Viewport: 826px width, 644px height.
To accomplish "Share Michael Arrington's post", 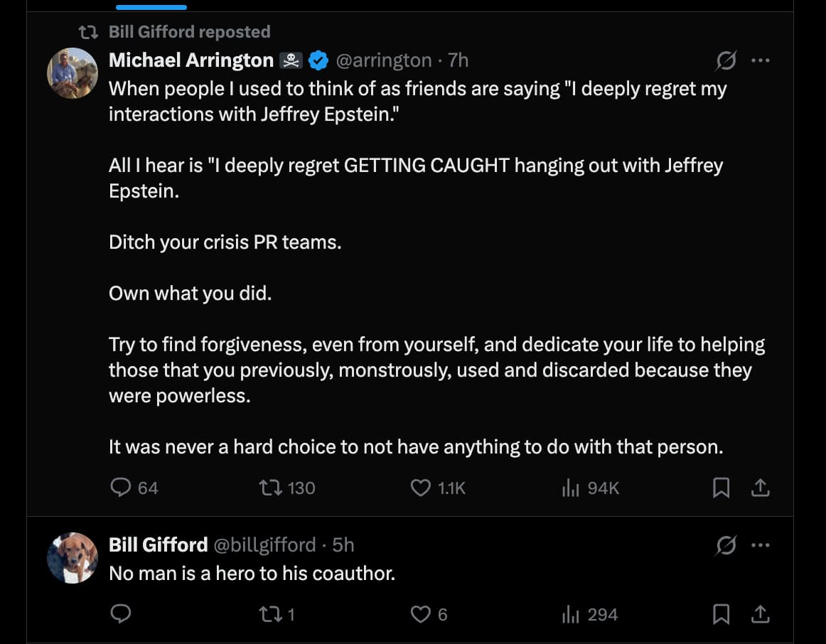I will [760, 488].
